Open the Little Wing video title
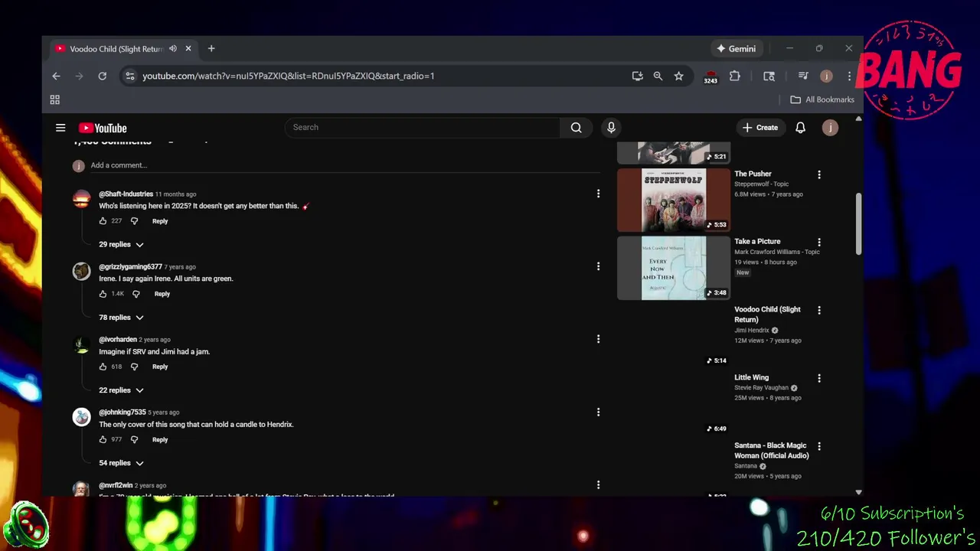Image resolution: width=980 pixels, height=551 pixels. [x=751, y=377]
